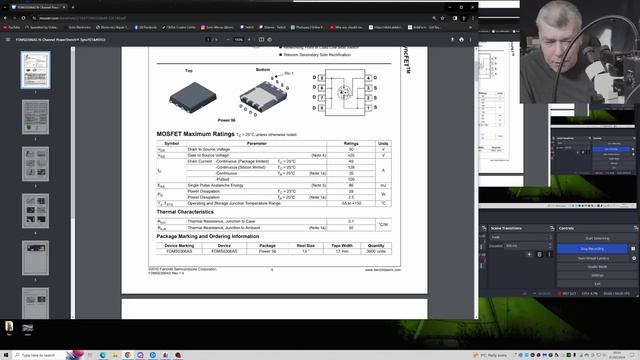Select page 3 thumbnail in PDF sidebar
This screenshot has height=360, width=640.
[x=36, y=164]
